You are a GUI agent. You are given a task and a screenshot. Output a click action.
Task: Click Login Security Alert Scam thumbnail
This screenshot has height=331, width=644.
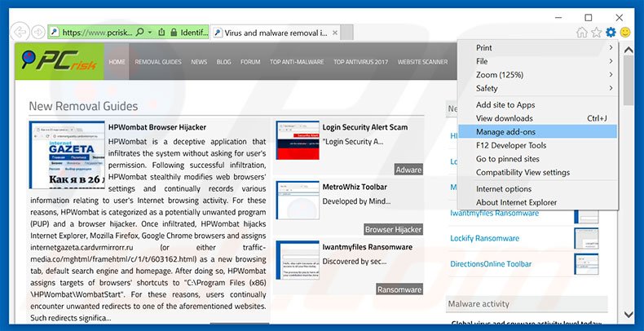[x=298, y=140]
